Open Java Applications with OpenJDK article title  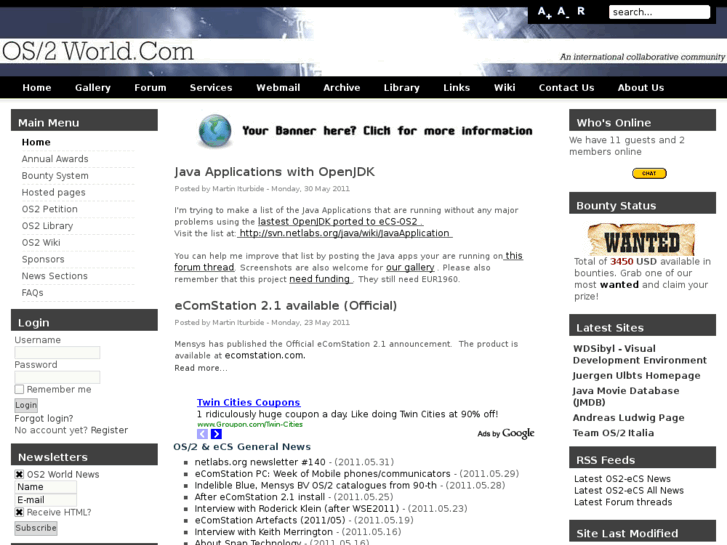pyautogui.click(x=274, y=172)
